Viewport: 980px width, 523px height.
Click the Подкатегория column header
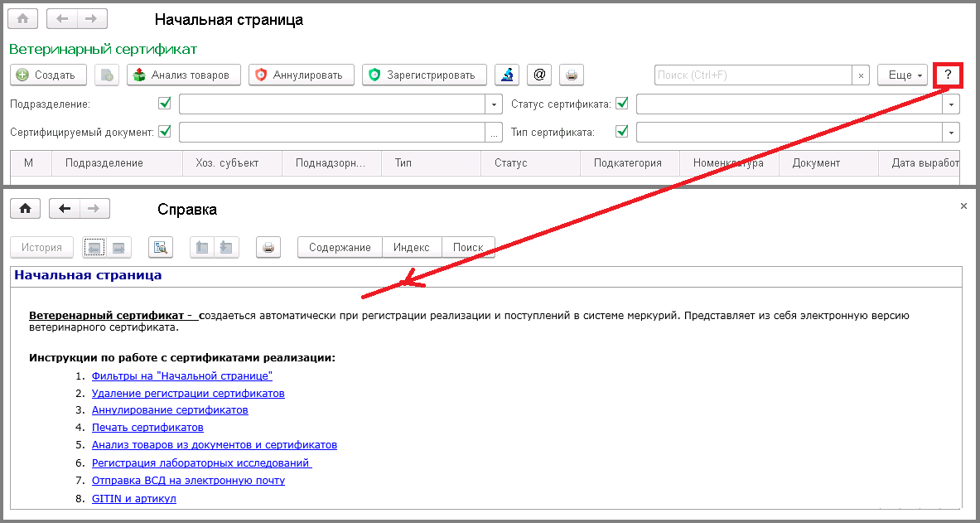(x=630, y=163)
